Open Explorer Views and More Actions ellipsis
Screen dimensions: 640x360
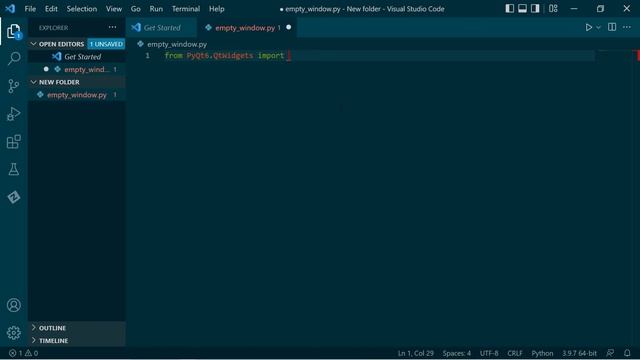click(x=112, y=27)
